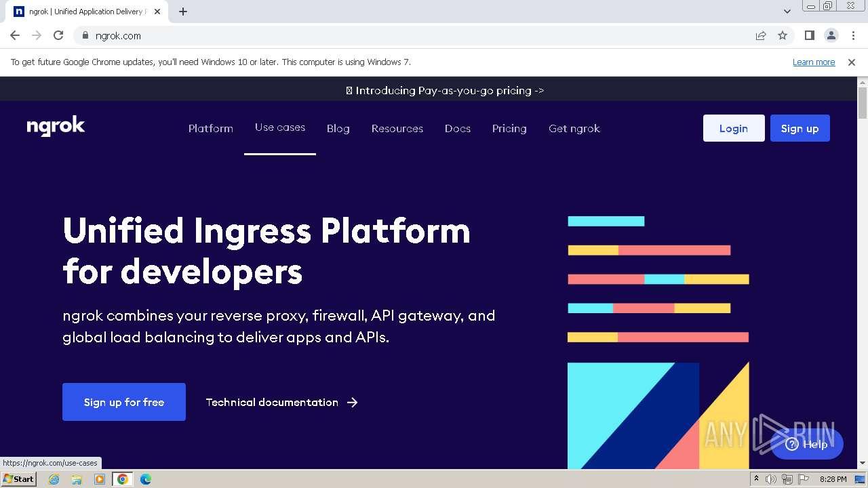Viewport: 868px width, 488px height.
Task: Open the Docs link
Action: pos(458,128)
